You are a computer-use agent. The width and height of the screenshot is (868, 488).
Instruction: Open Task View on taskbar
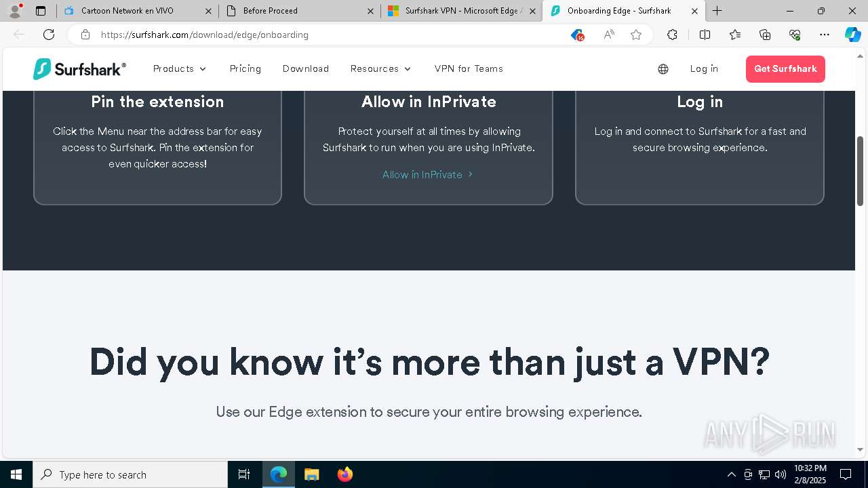click(x=244, y=474)
